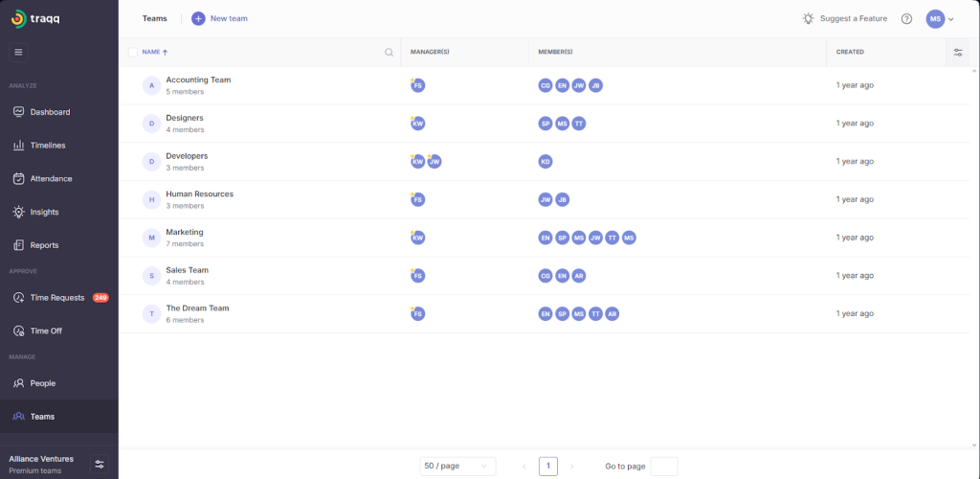
Task: Open the help question mark icon
Action: tap(906, 19)
